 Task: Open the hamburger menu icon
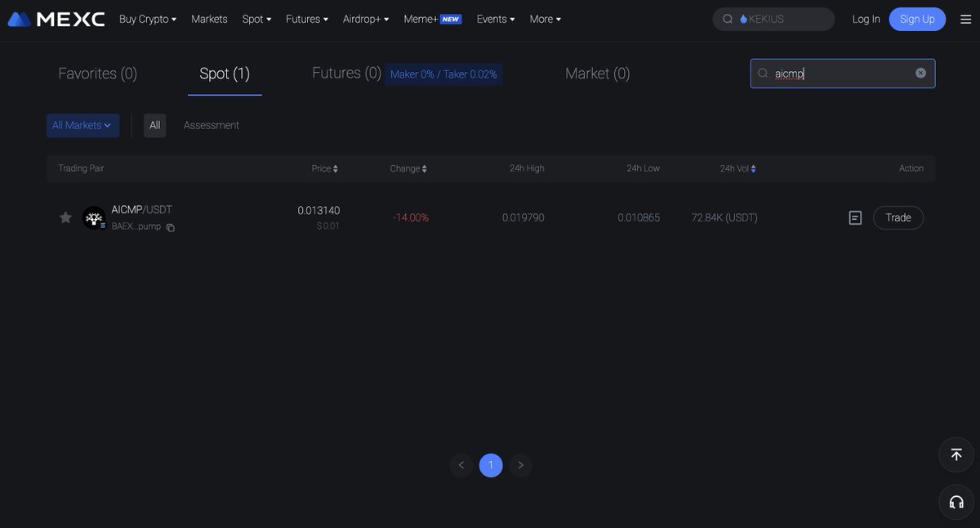pyautogui.click(x=965, y=19)
